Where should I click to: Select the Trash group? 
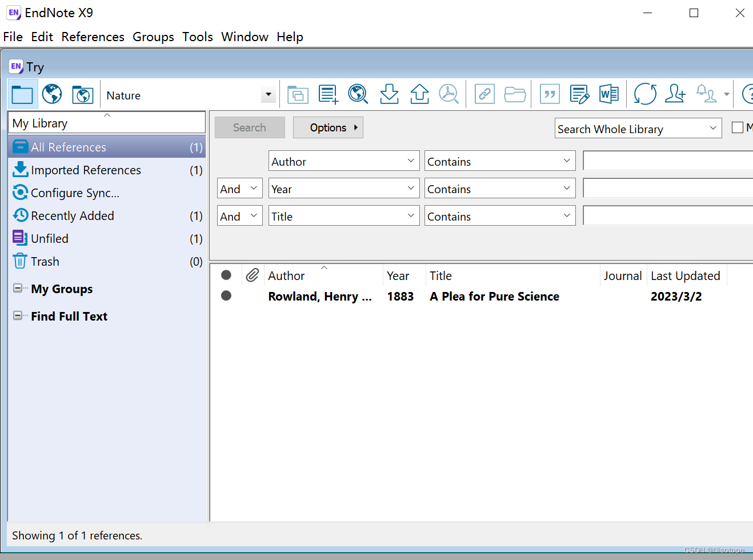pos(107,261)
